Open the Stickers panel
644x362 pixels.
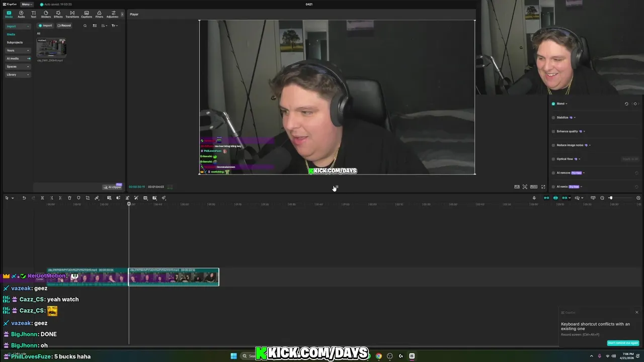(x=46, y=14)
